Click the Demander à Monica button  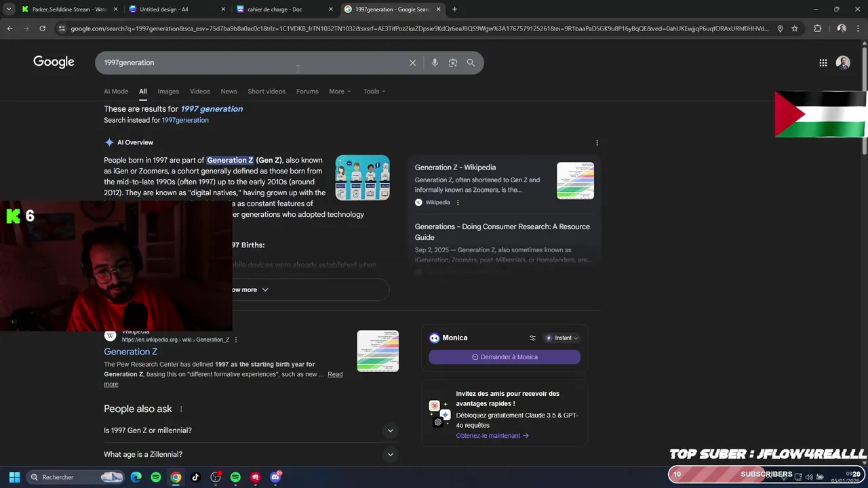505,357
